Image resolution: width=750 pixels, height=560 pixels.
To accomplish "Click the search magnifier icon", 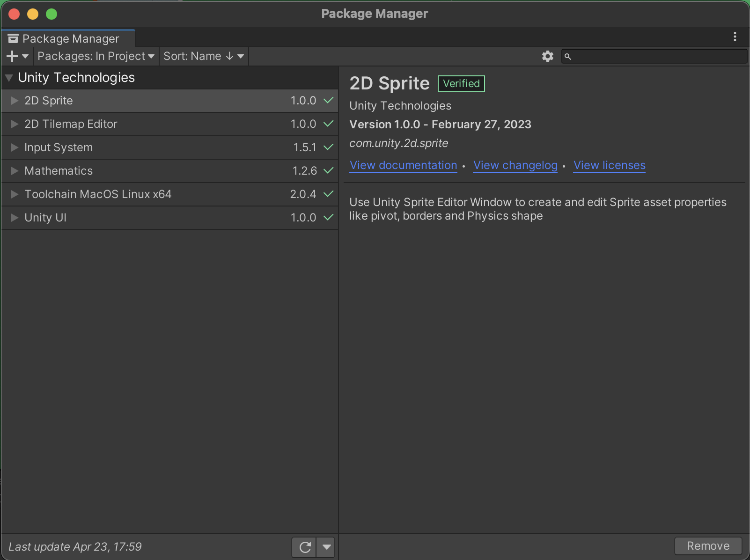I will point(567,57).
